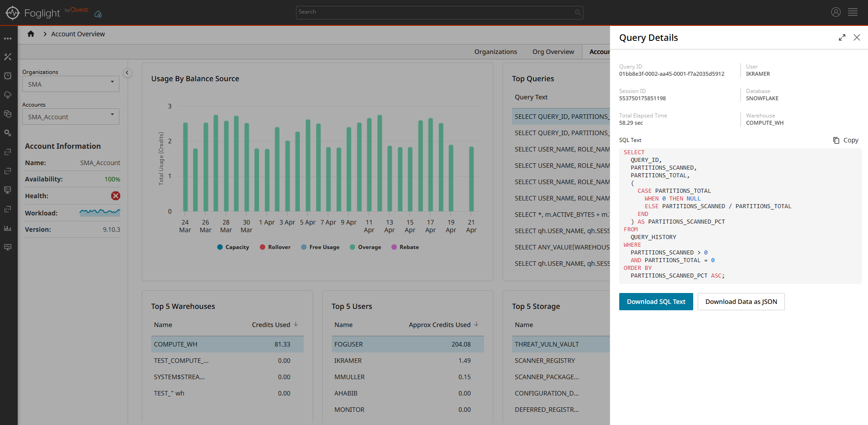
Task: Select CONFIGURATION_D... storage row
Action: 561,393
